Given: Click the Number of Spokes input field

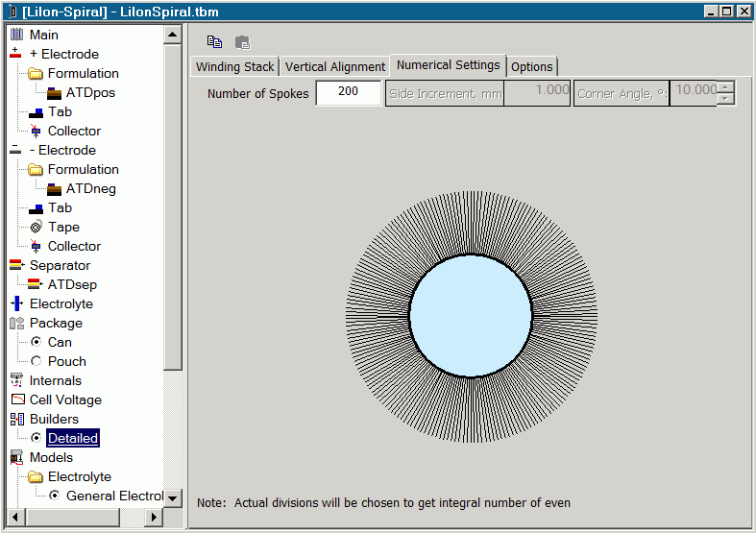Looking at the screenshot, I should [348, 93].
